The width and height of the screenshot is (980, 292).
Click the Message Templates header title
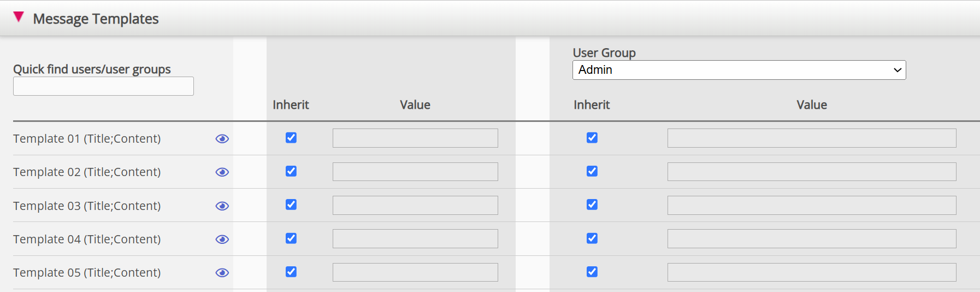(x=96, y=19)
